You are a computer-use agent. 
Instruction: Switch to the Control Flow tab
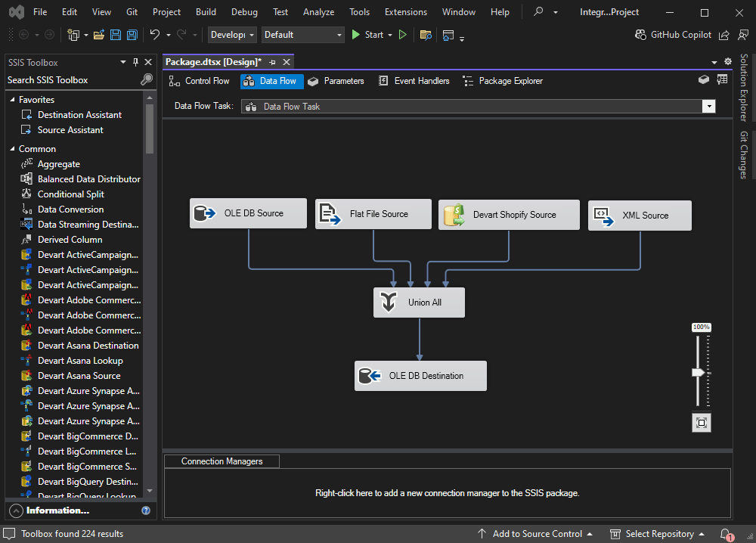pyautogui.click(x=199, y=81)
